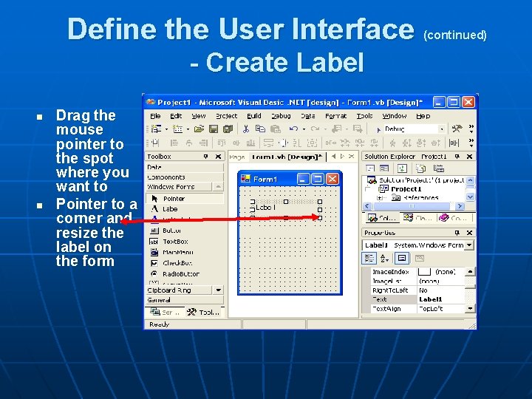
Task: Toggle auto-hide pin on Properties panel
Action: 457,233
